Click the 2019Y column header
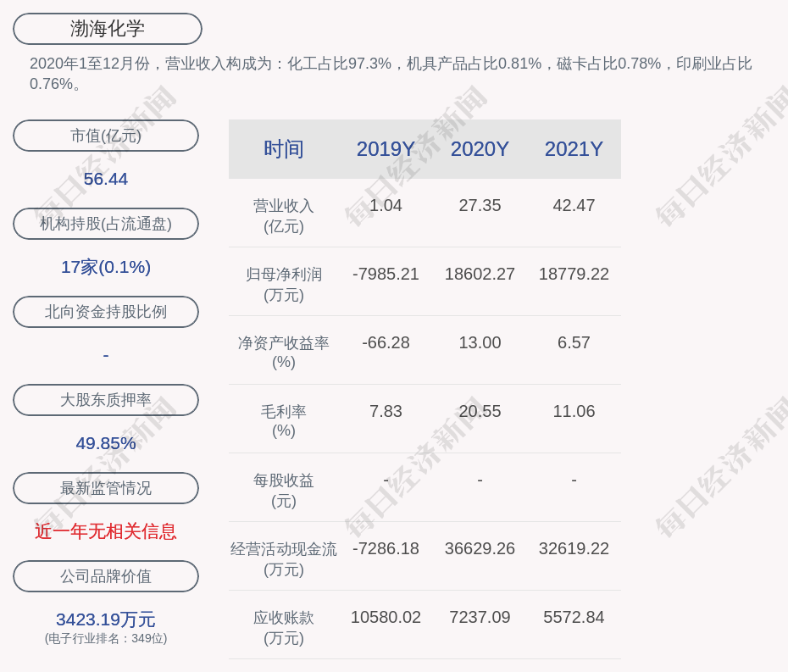Viewport: 788px width, 672px height. (386, 149)
